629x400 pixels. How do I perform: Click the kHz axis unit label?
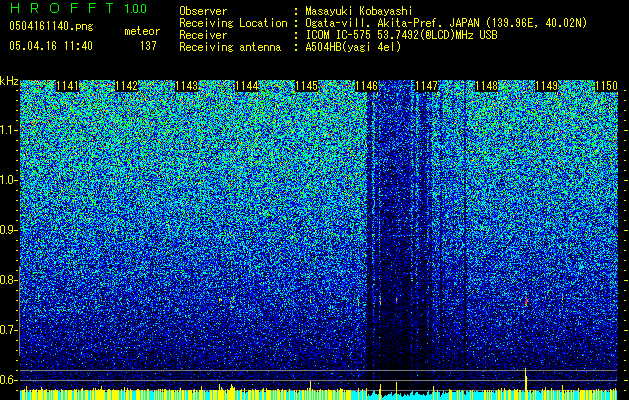click(x=9, y=81)
